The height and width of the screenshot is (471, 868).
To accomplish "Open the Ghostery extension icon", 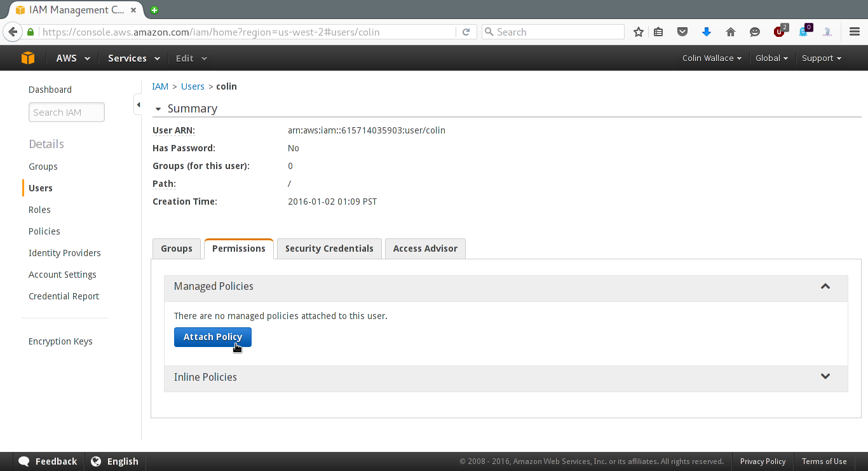I will [x=805, y=31].
